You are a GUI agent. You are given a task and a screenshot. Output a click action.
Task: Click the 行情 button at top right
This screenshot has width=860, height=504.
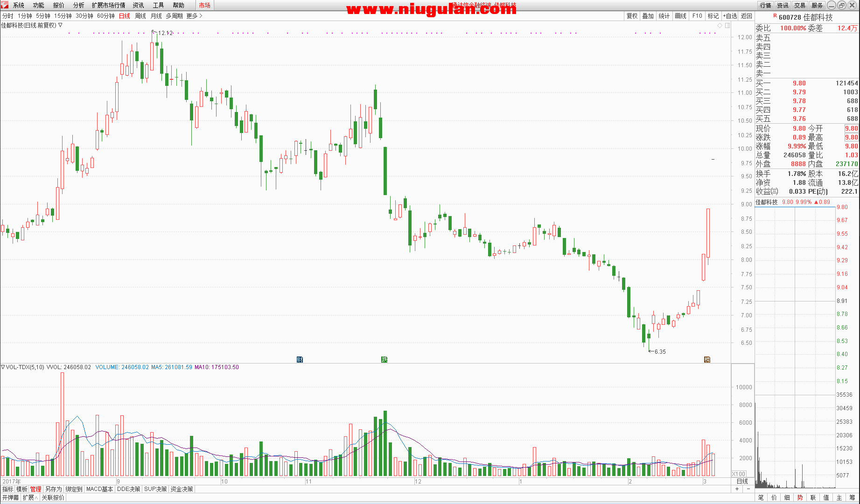pyautogui.click(x=765, y=5)
